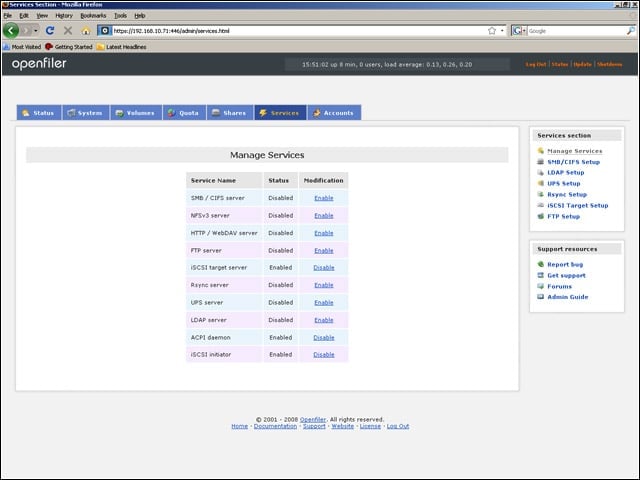Open the Accounts tab
Viewport: 640px width, 480px height.
tap(334, 113)
